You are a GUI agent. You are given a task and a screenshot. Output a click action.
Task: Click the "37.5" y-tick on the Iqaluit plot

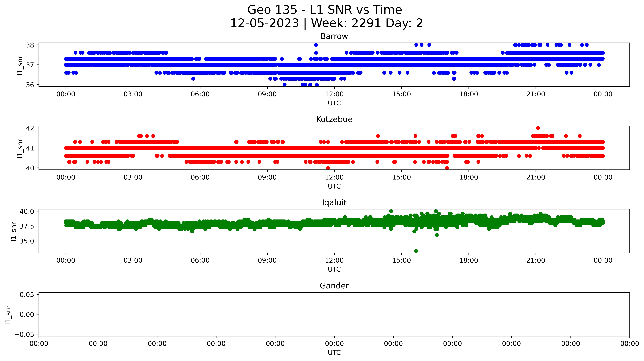pyautogui.click(x=27, y=226)
